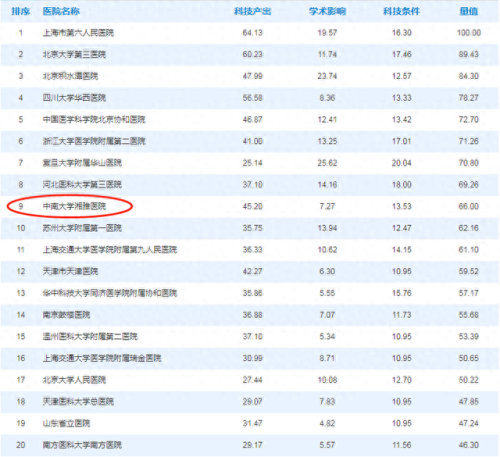Click 南方医科大学南方医院
Image resolution: width=500 pixels, height=457 pixels.
(82, 445)
